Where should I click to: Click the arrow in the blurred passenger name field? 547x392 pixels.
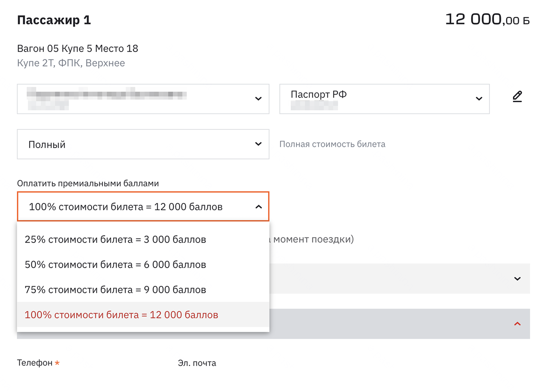[x=258, y=99]
